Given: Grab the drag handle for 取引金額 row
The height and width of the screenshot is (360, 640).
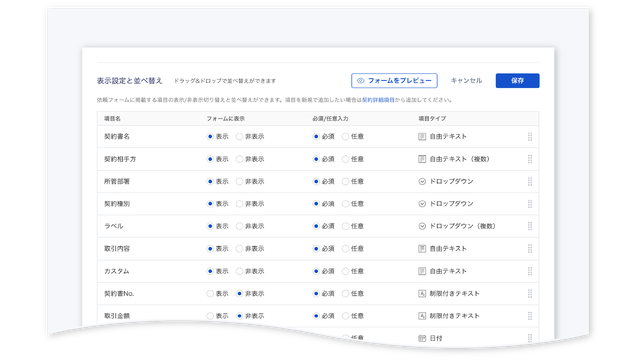Looking at the screenshot, I should 530,316.
